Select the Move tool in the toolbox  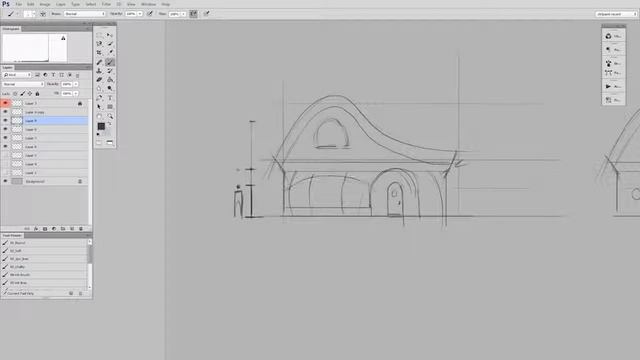[110, 35]
